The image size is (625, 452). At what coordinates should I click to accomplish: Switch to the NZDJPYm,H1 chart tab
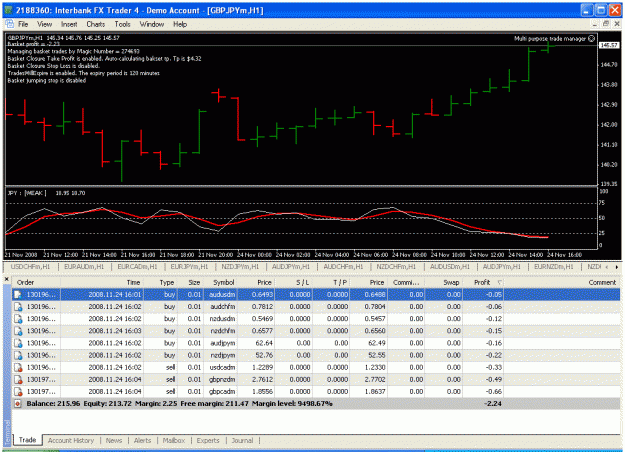(240, 267)
